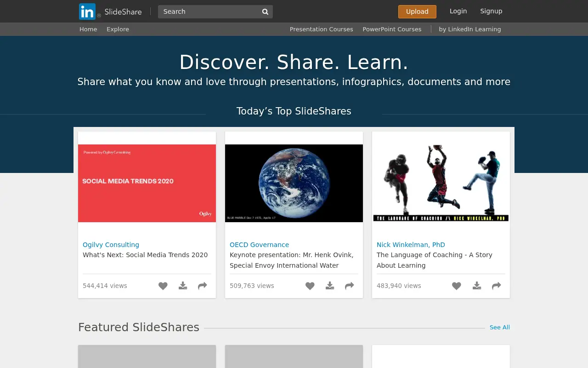Screen dimensions: 588x368
Task: Click the search magnifier icon
Action: click(265, 11)
